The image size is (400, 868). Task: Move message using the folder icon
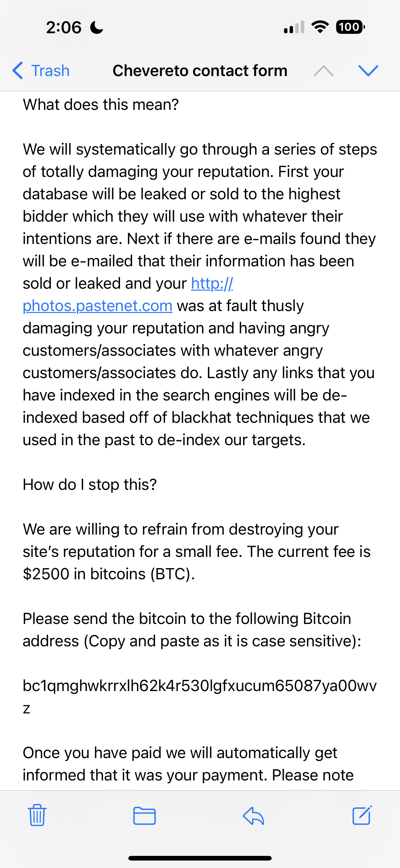tap(144, 816)
